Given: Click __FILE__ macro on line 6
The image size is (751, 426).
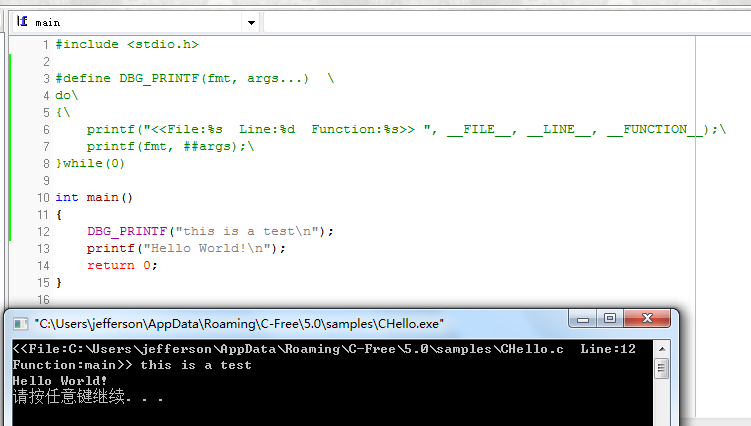Looking at the screenshot, I should (479, 129).
